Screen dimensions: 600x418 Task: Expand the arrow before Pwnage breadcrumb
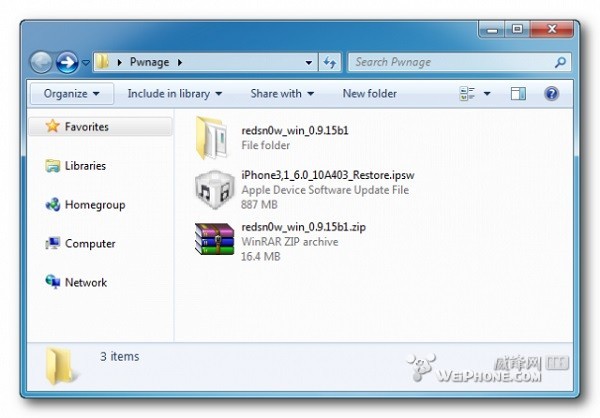click(120, 62)
